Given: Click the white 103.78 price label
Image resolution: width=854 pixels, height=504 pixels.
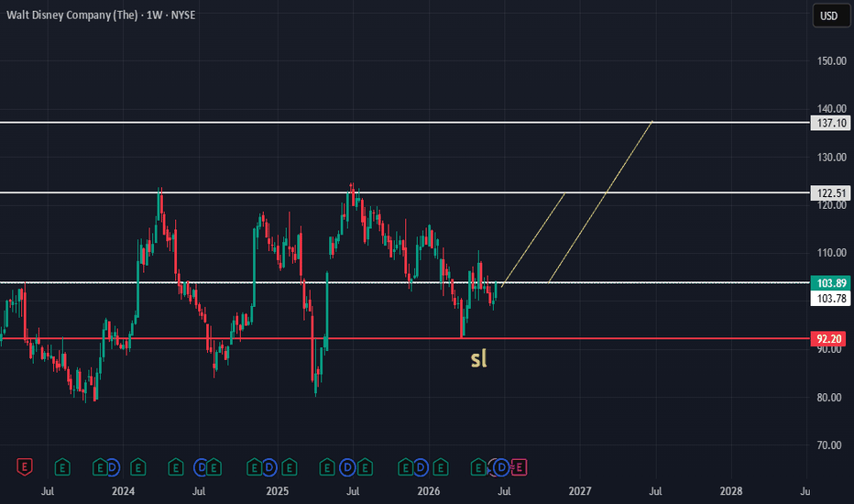Looking at the screenshot, I should coord(830,298).
